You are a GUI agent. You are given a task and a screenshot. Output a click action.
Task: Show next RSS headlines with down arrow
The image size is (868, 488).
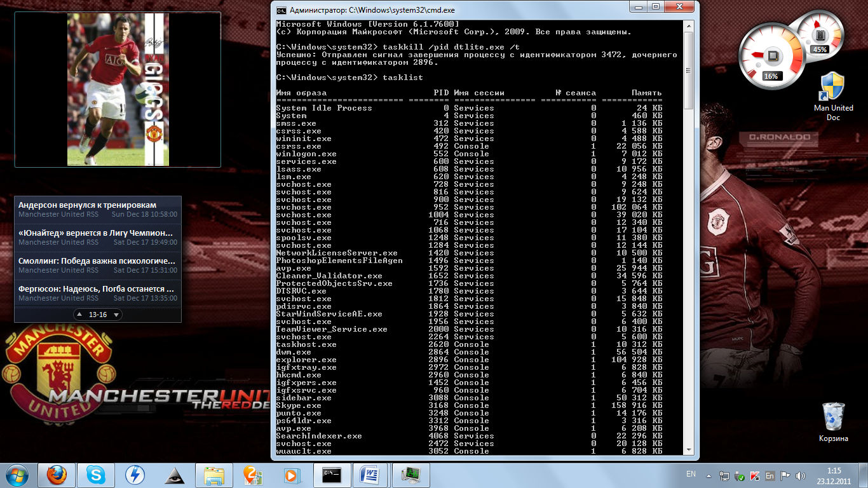coord(116,315)
